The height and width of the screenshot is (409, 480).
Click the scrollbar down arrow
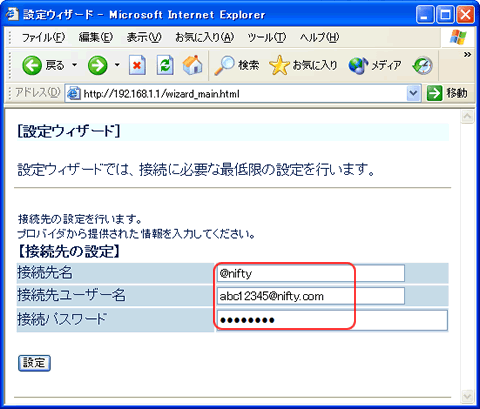click(x=467, y=396)
